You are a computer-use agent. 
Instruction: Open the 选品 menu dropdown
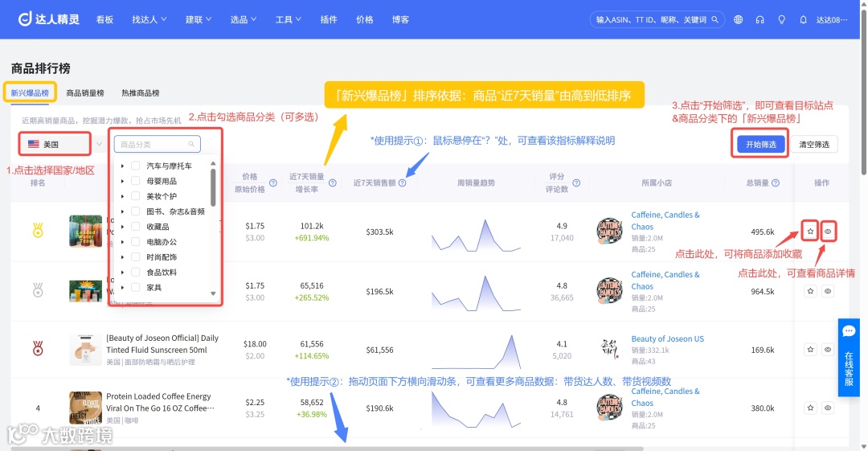[243, 19]
